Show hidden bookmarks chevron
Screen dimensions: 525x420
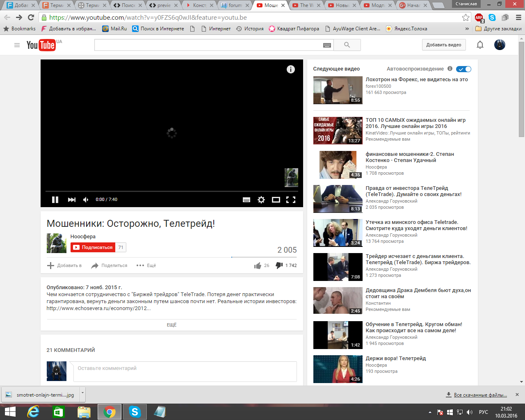coord(467,29)
